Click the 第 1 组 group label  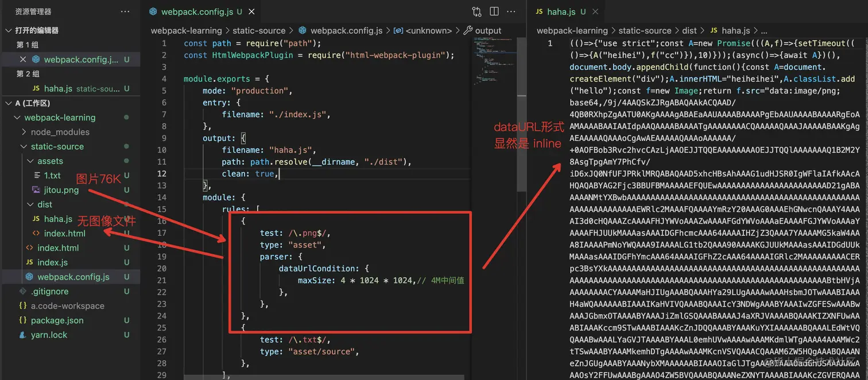(28, 45)
